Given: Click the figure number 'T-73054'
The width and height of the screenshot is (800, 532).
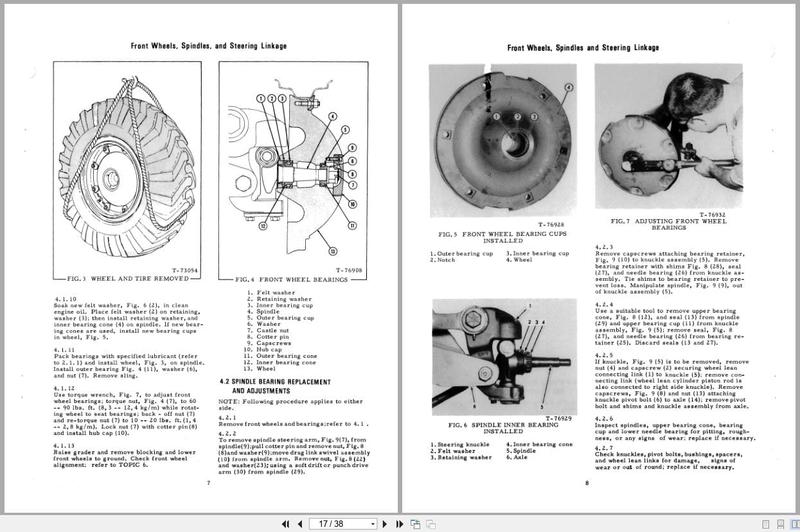Looking at the screenshot, I should click(185, 270).
